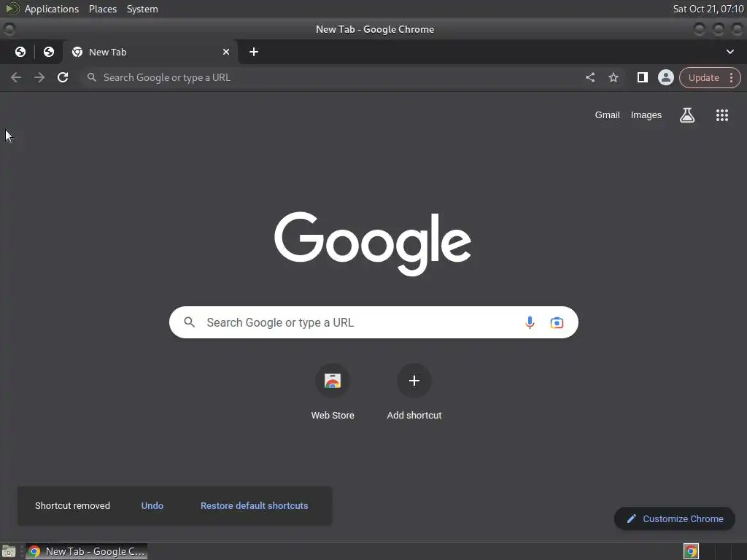Open a new tab with plus button

[x=253, y=52]
